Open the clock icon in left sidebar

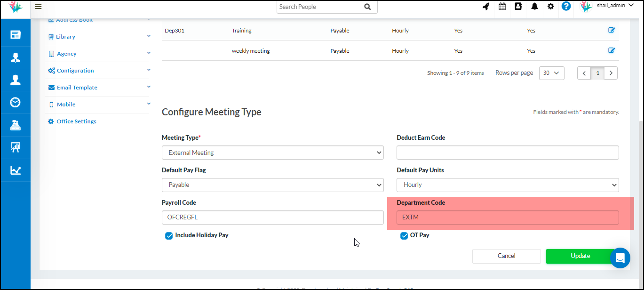click(16, 102)
